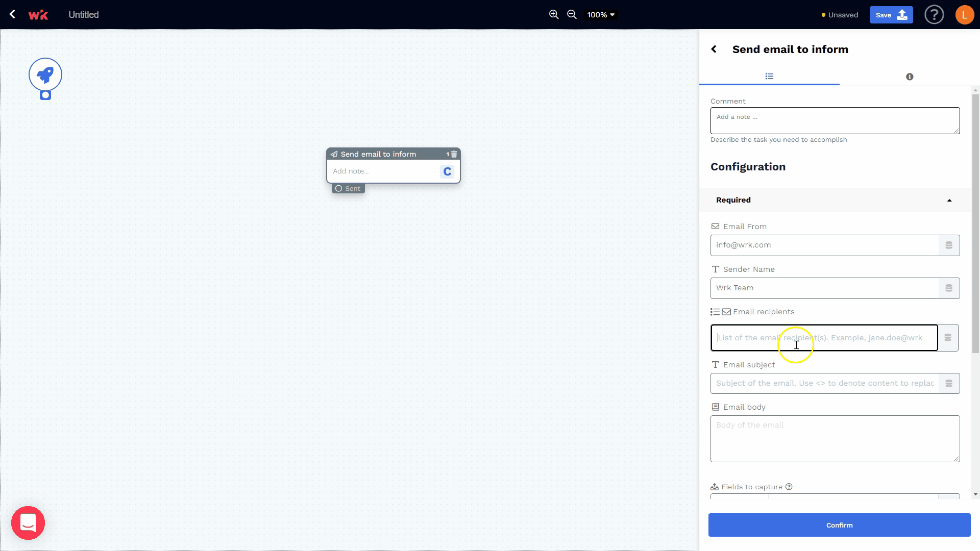Edit the Sender Name field
Image resolution: width=980 pixels, height=551 pixels.
click(824, 288)
